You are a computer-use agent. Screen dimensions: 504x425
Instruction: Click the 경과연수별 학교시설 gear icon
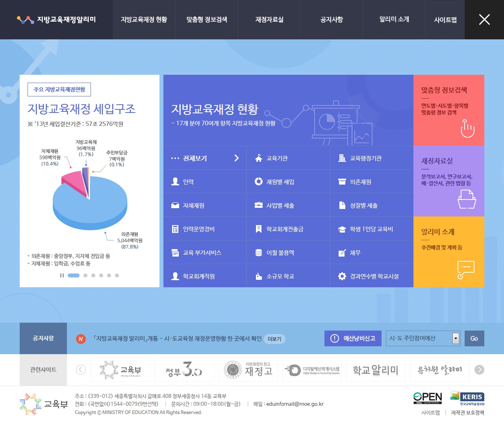pyautogui.click(x=342, y=276)
